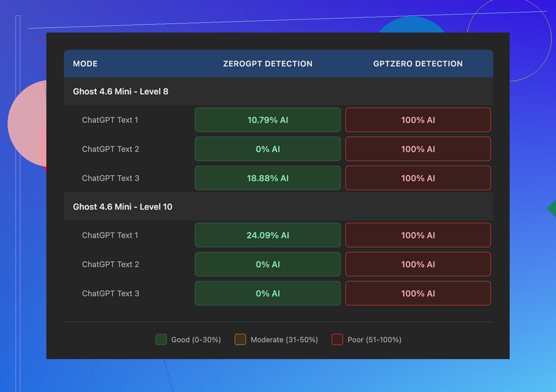Click the green Good legend color swatch
Viewport: 556px width, 392px height.
tap(161, 340)
